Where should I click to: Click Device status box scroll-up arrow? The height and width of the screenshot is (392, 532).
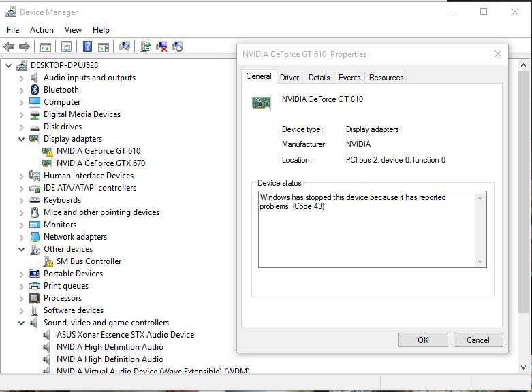pos(480,198)
